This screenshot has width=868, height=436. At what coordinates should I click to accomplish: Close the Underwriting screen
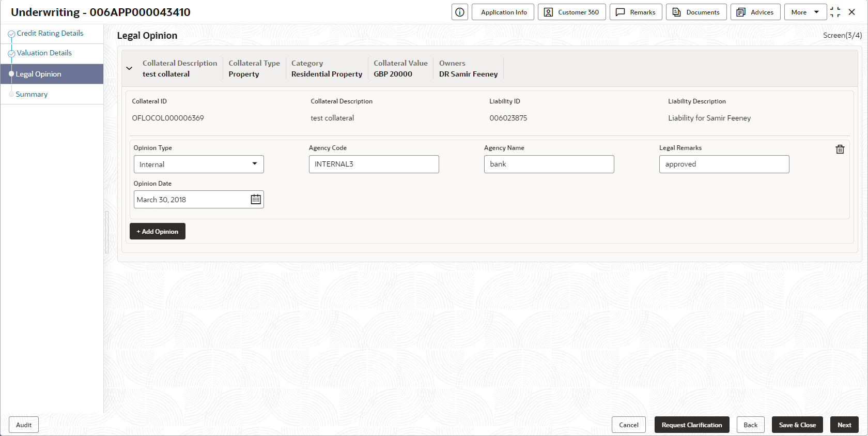pyautogui.click(x=852, y=12)
